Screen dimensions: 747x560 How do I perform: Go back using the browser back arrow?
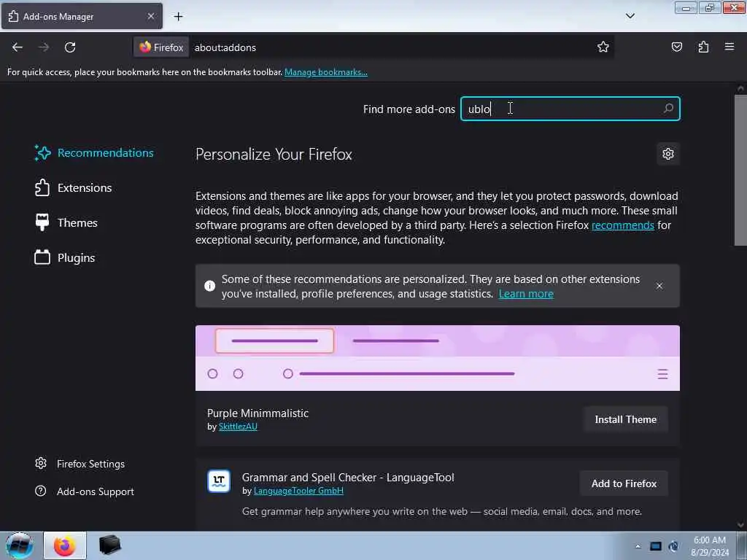(x=18, y=47)
